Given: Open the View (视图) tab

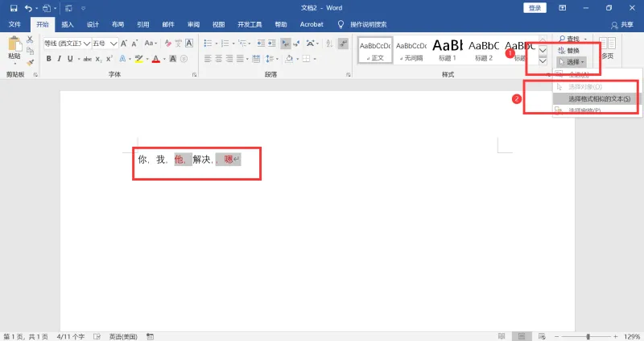Looking at the screenshot, I should pos(218,25).
